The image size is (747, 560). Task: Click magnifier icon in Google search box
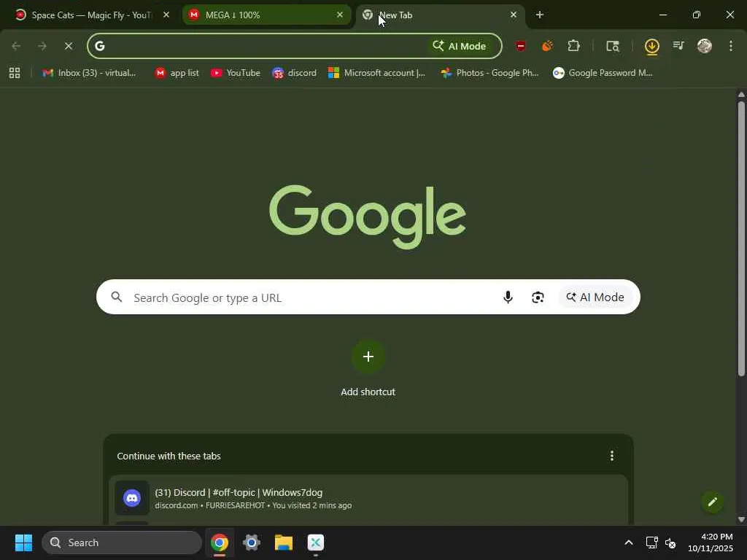pos(116,297)
